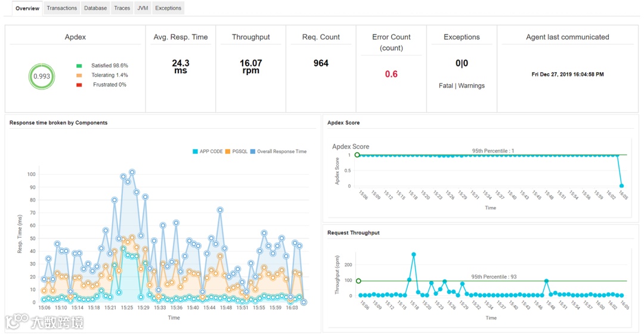Open the JVM tab
644x334 pixels.
click(143, 8)
